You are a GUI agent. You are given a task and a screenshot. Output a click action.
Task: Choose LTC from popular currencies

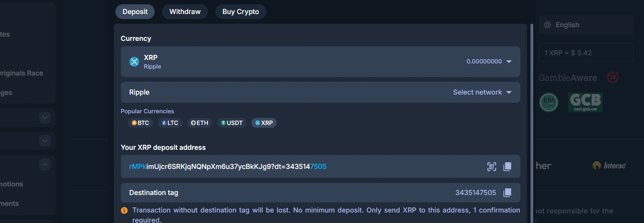click(x=170, y=123)
